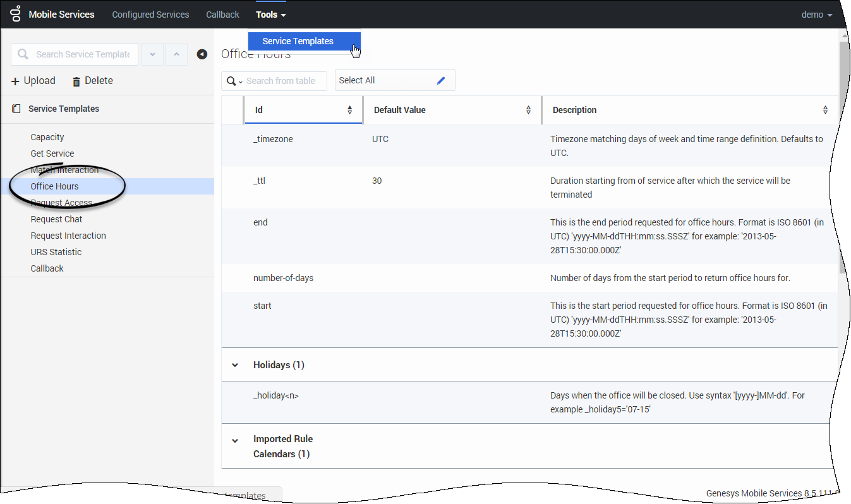
Task: Select Office Hours template
Action: click(x=107, y=186)
